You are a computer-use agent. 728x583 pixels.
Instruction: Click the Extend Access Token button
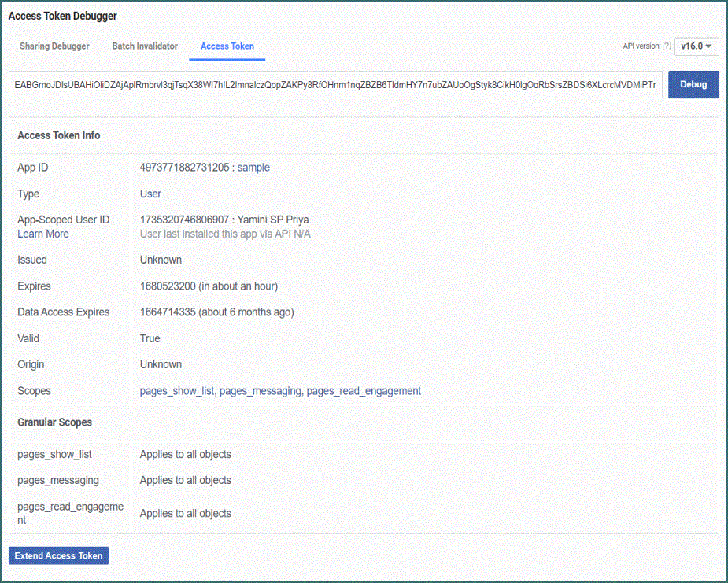coord(58,555)
